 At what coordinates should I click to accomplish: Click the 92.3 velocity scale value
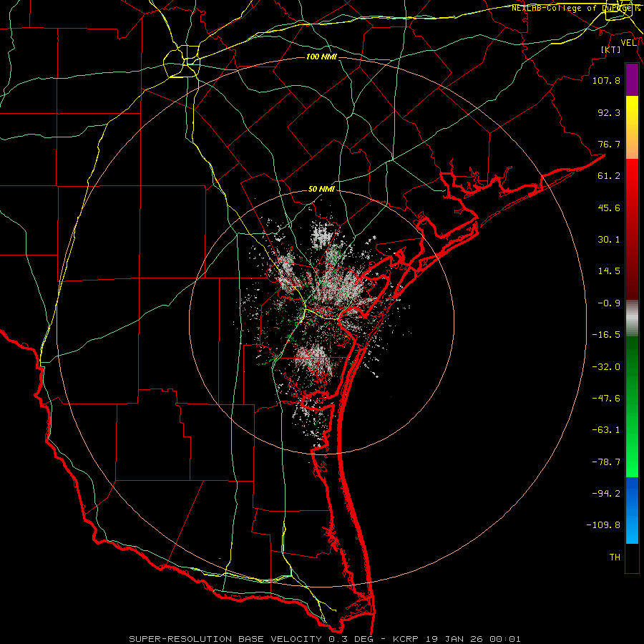coord(609,112)
